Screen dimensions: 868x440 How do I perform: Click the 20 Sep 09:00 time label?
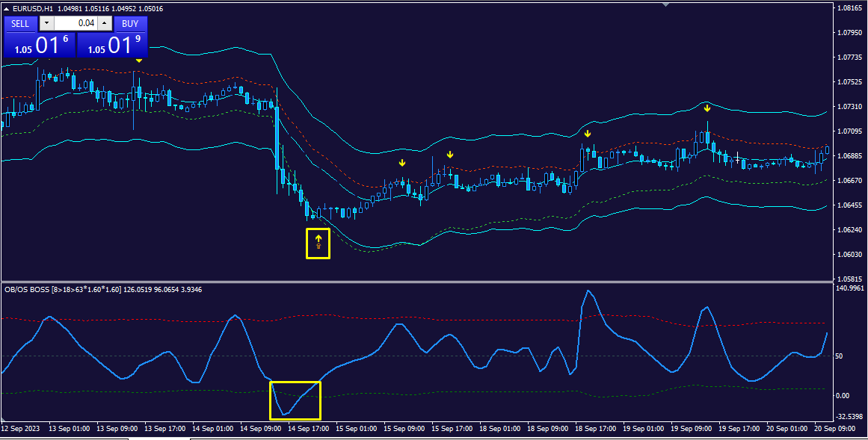[x=835, y=428]
